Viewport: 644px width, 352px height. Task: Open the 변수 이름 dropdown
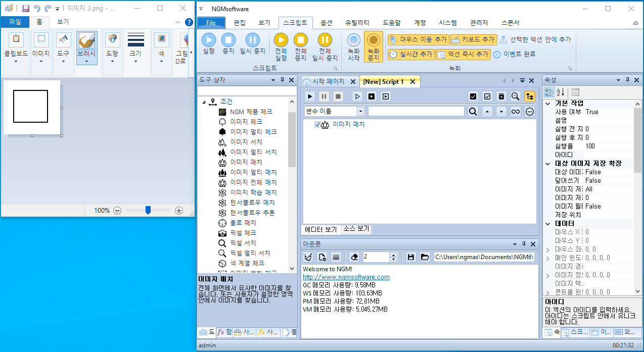click(360, 112)
